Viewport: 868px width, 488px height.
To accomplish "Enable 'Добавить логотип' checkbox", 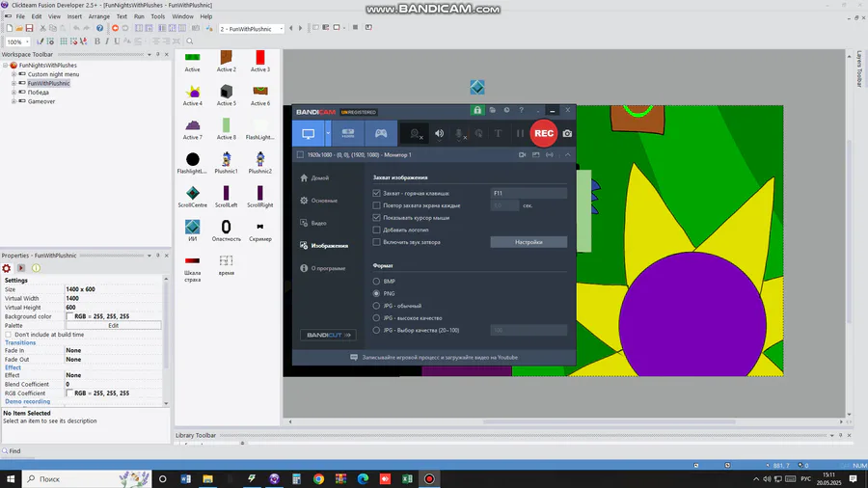I will pos(376,230).
